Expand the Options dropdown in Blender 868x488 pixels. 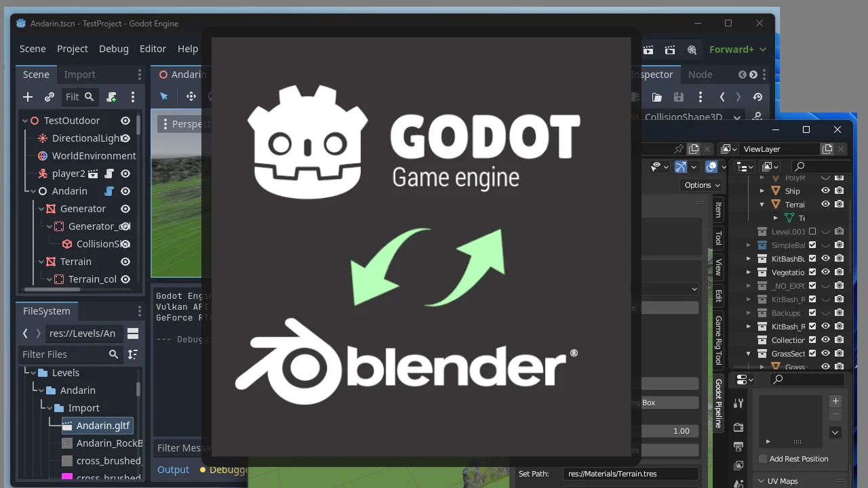[x=702, y=185]
